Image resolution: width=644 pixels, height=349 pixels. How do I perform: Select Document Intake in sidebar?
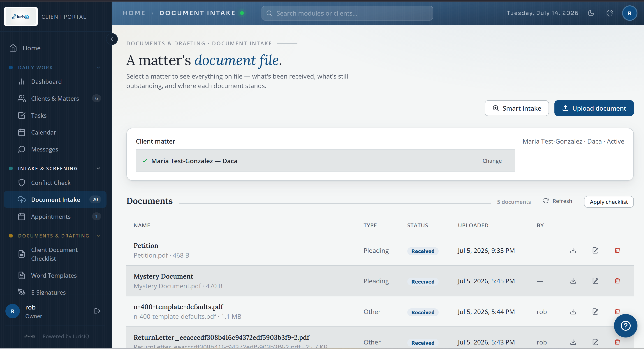(x=55, y=199)
